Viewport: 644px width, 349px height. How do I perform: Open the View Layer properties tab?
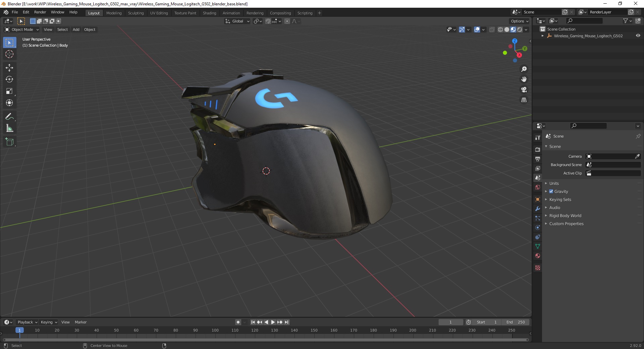click(x=538, y=168)
